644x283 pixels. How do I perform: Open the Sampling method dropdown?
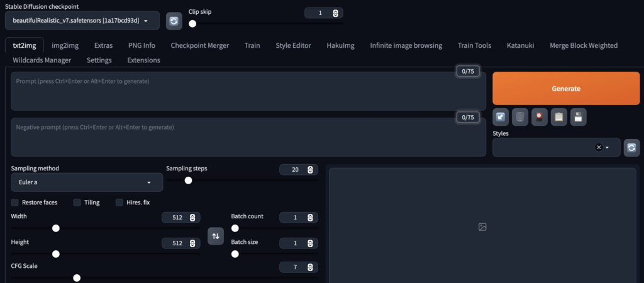click(87, 182)
